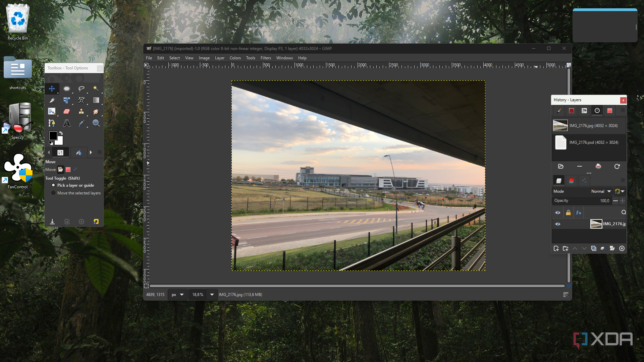
Task: Pick the Clone stamp tool
Action: 81,112
